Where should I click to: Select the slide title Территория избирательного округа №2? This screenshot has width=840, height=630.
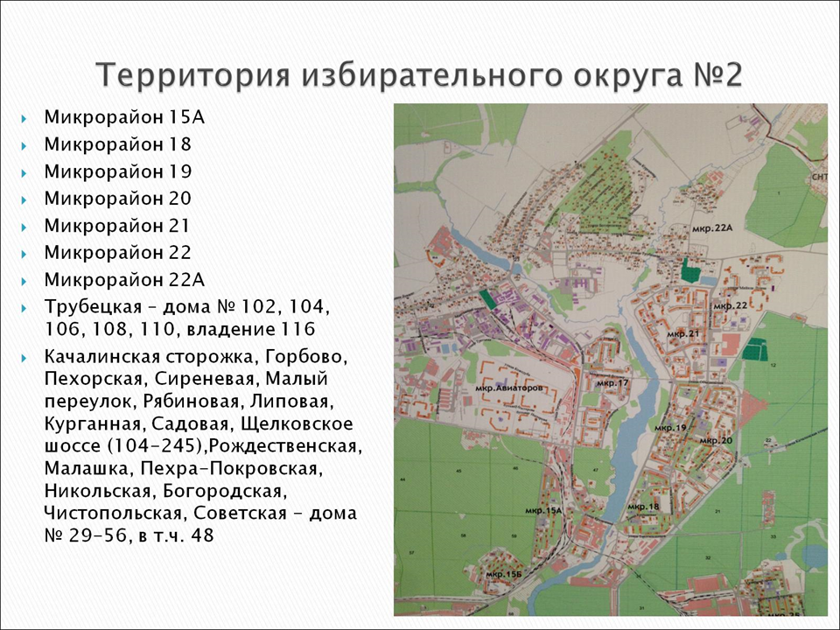click(x=419, y=74)
